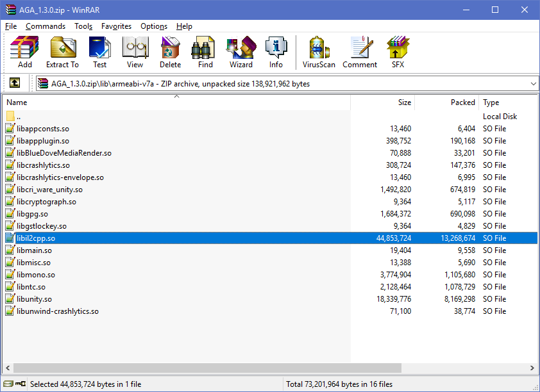Select libBlueDoveMediaRender.so file
The width and height of the screenshot is (540, 392).
64,152
